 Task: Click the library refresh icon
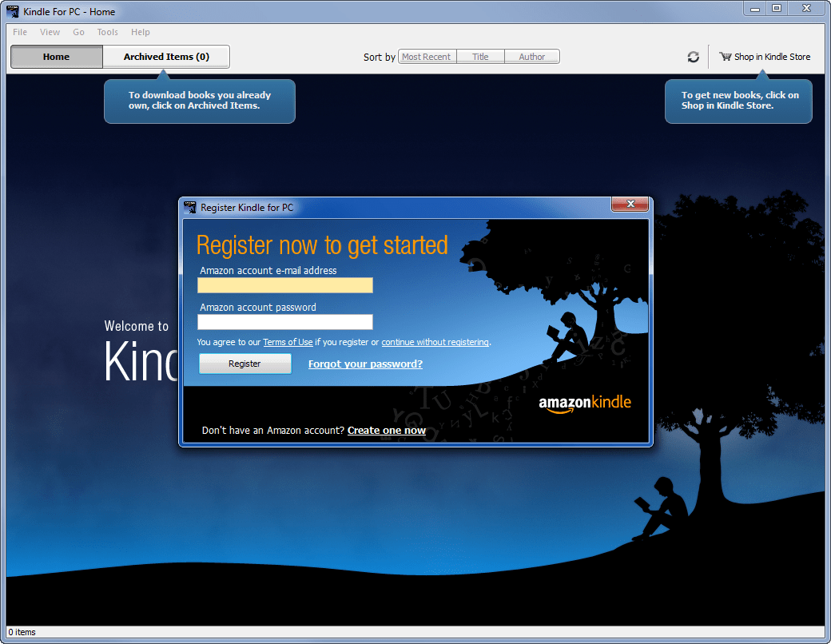click(693, 57)
